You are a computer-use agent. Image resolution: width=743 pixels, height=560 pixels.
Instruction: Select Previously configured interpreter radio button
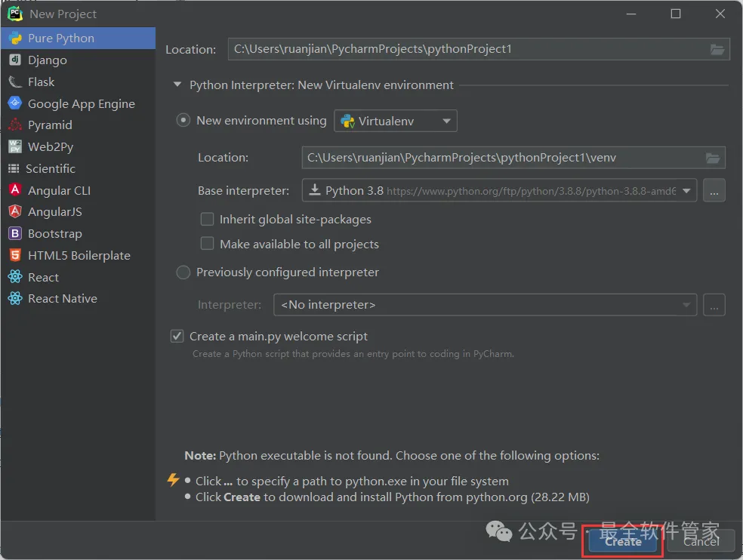point(183,272)
